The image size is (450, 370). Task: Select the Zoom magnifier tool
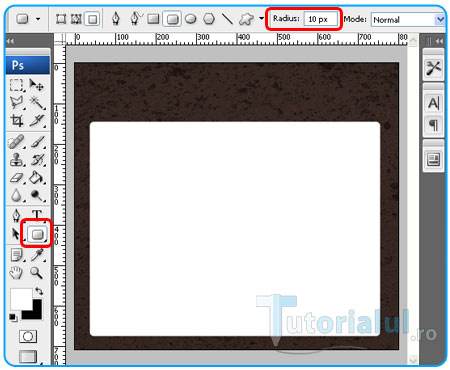[x=36, y=273]
